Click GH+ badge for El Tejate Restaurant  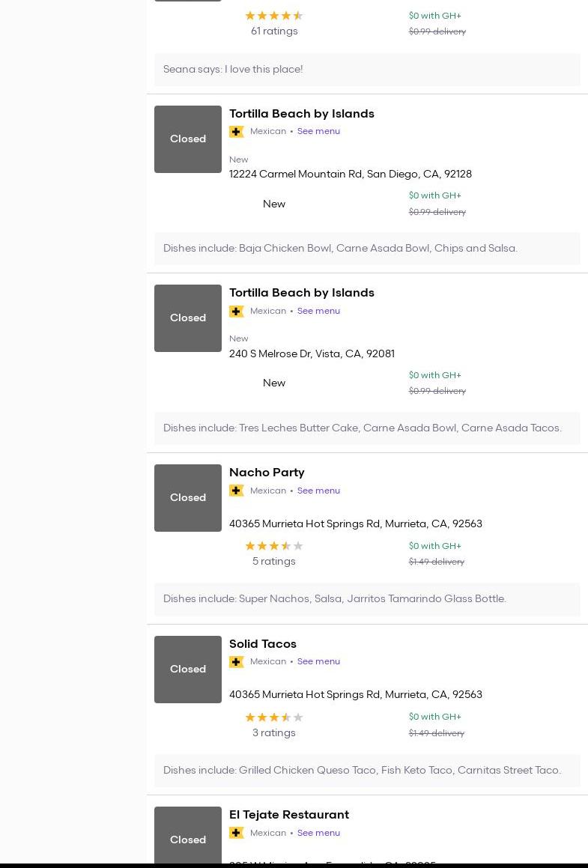[237, 833]
